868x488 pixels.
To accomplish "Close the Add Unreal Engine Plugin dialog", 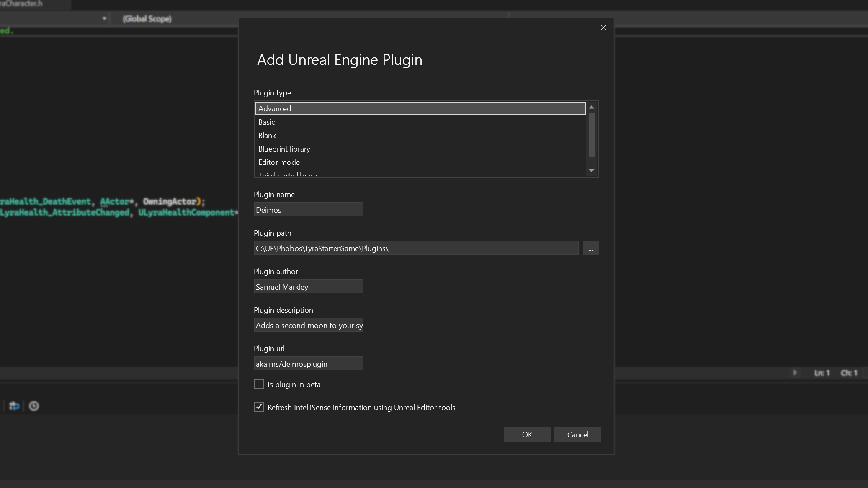I will point(603,27).
